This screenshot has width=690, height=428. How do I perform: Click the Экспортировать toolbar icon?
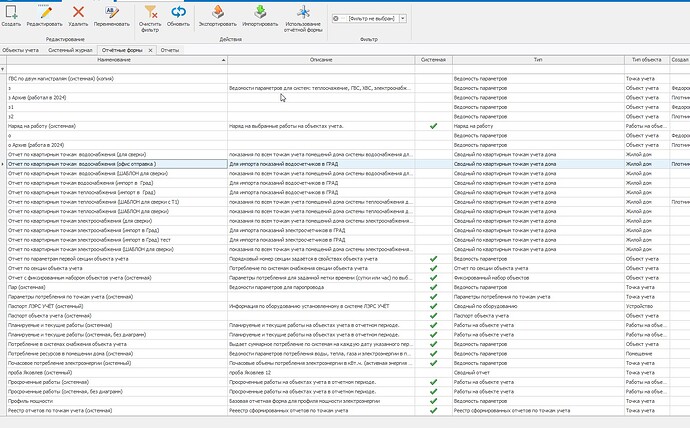217,12
